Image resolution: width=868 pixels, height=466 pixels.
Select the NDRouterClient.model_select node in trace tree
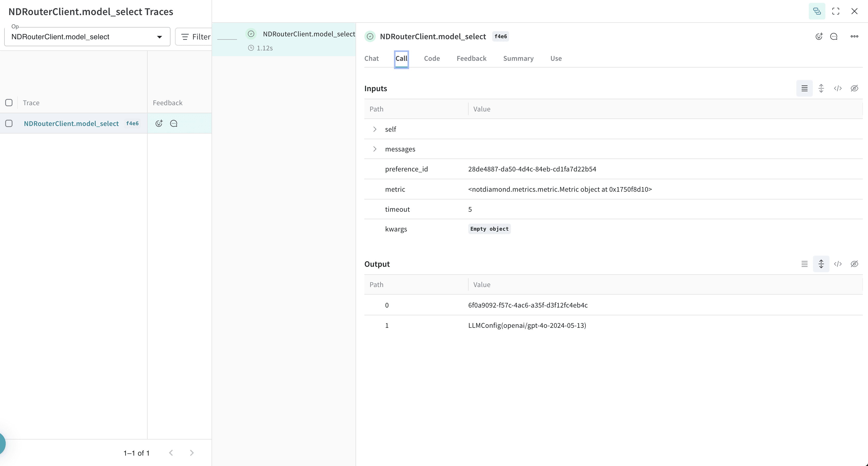pos(284,40)
